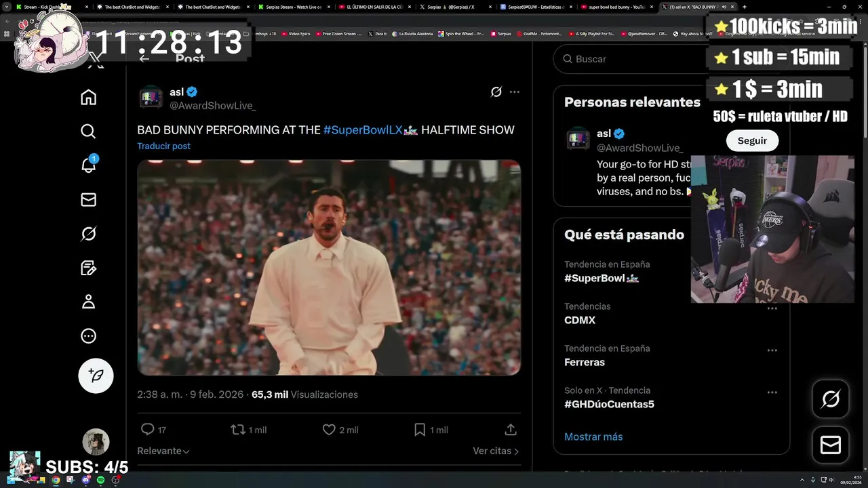Open the three-dot menu beside the CDMX trend

pos(772,308)
